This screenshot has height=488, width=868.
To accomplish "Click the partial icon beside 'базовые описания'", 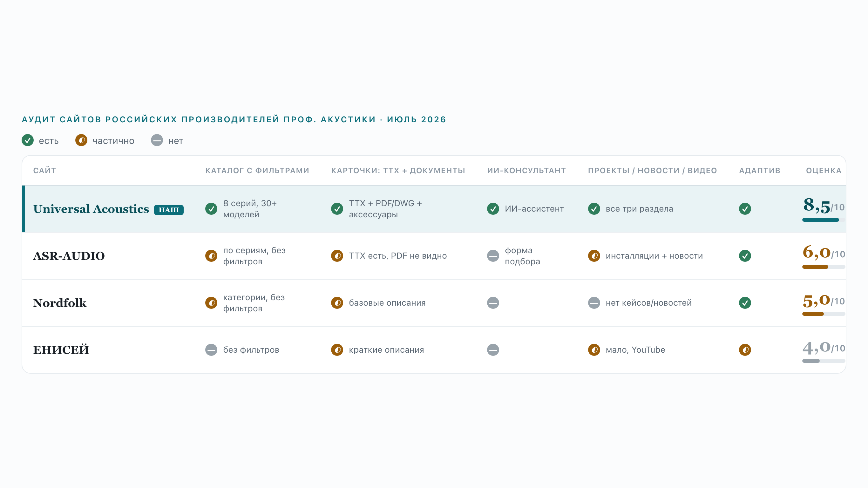I will (337, 303).
